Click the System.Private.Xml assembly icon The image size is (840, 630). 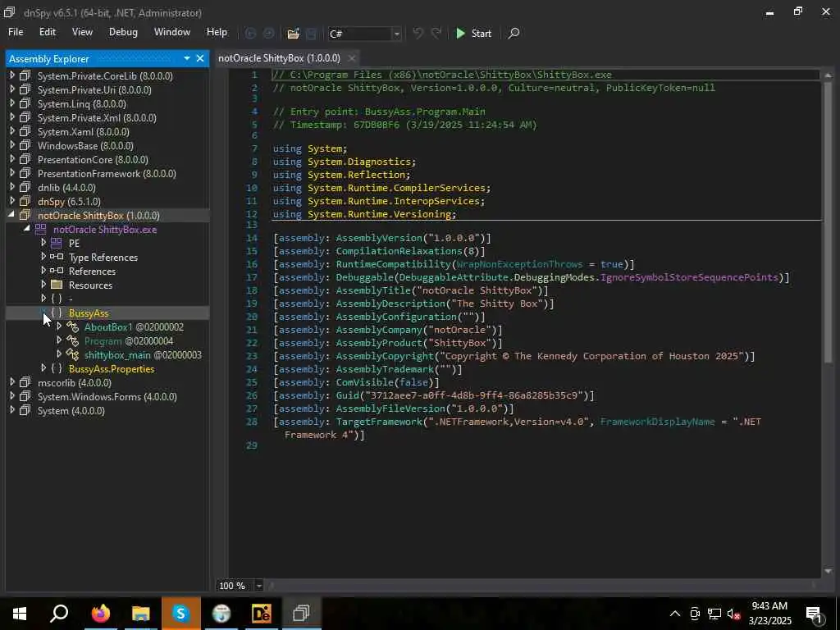[25, 118]
